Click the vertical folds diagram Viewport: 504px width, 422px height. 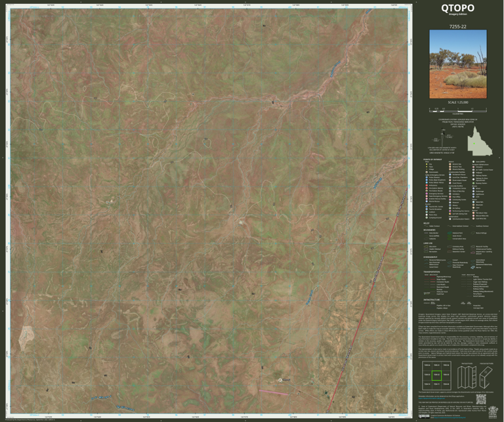(467, 377)
